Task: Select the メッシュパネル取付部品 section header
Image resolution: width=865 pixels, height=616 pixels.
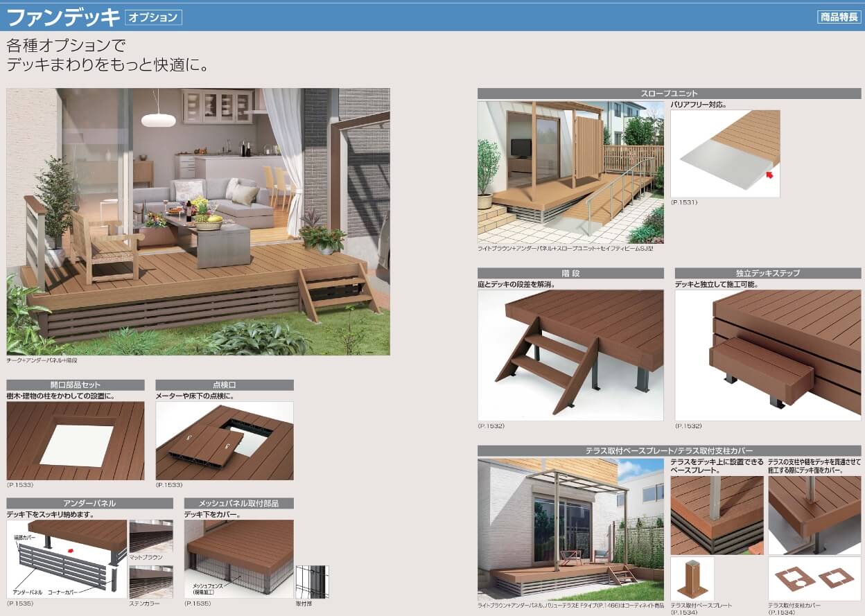Action: pos(239,504)
